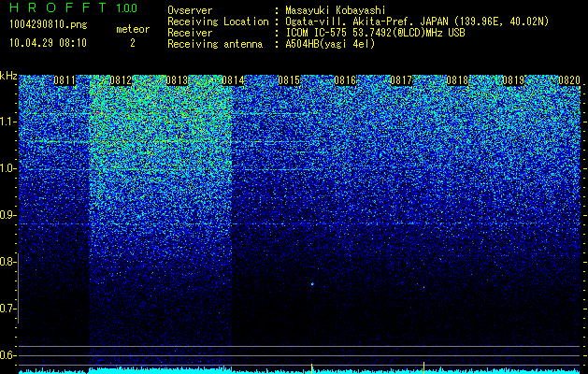Click the 0812 time marker
The width and height of the screenshot is (588, 374).
tap(121, 80)
